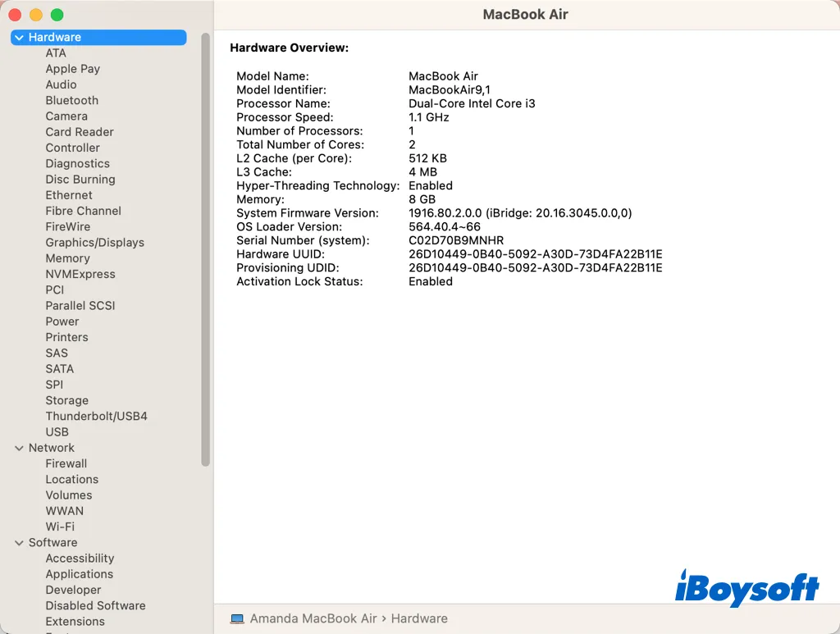Screen dimensions: 840x634
Task: Select Thunderbolt/USB4 in sidebar
Action: point(96,416)
